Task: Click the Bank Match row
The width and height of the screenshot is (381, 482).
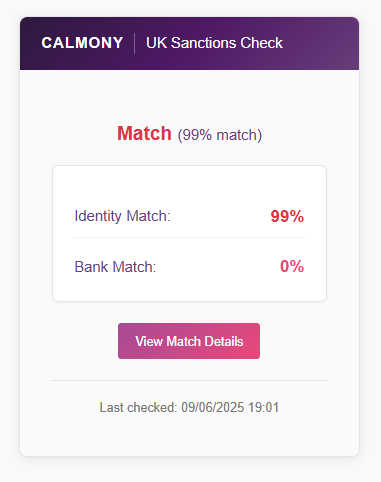Action: (189, 267)
